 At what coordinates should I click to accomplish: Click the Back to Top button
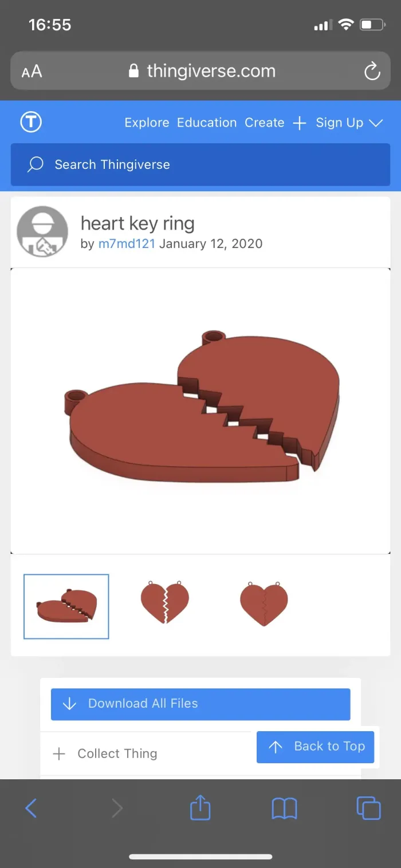click(x=316, y=747)
